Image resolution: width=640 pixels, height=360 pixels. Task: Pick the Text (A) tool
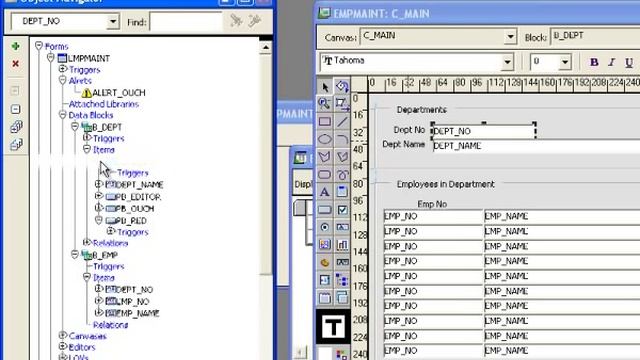point(325,192)
